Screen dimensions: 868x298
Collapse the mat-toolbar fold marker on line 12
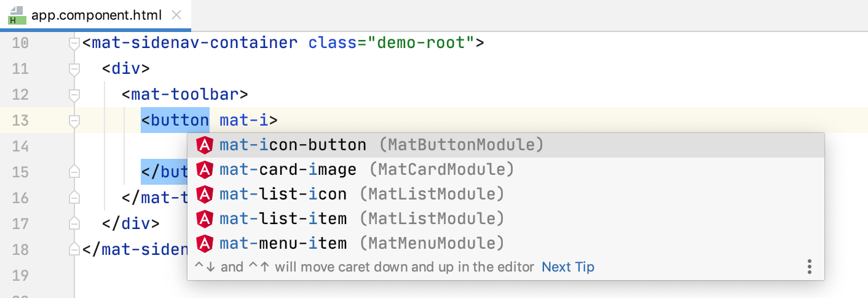tap(74, 95)
